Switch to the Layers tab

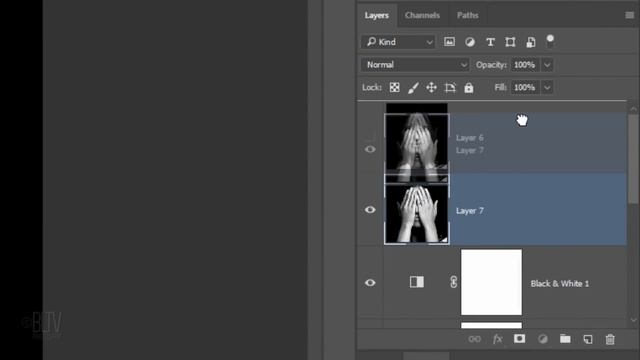(x=377, y=16)
